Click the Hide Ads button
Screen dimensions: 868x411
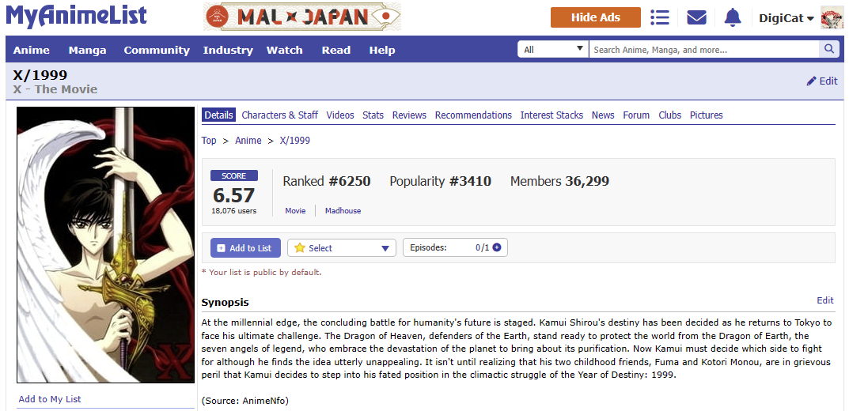[x=596, y=17]
